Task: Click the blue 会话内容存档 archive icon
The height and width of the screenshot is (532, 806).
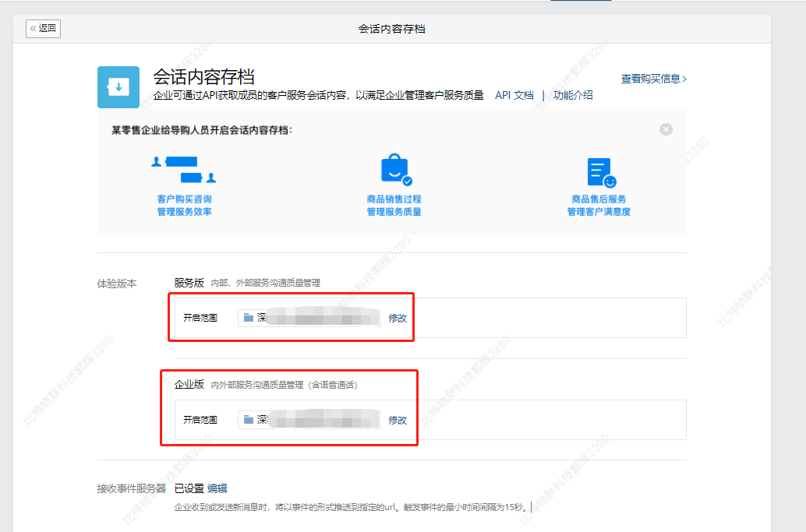Action: pos(118,86)
